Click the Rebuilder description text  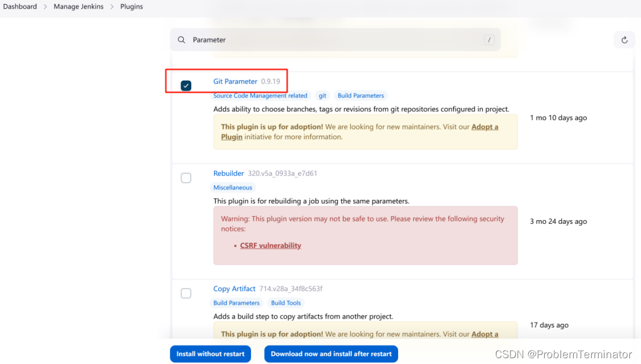(311, 201)
